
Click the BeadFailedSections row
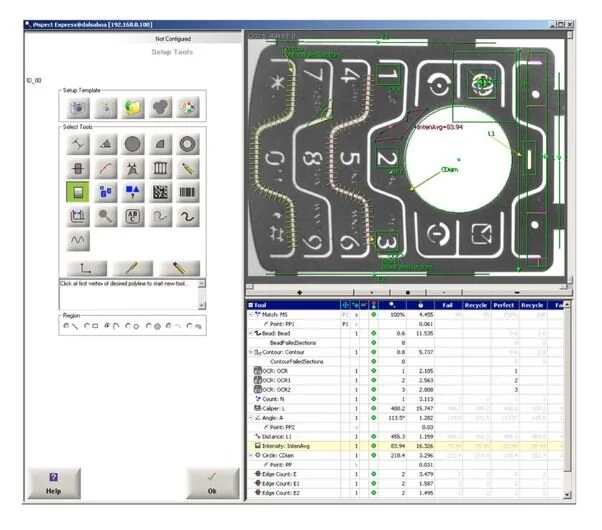tap(406, 343)
